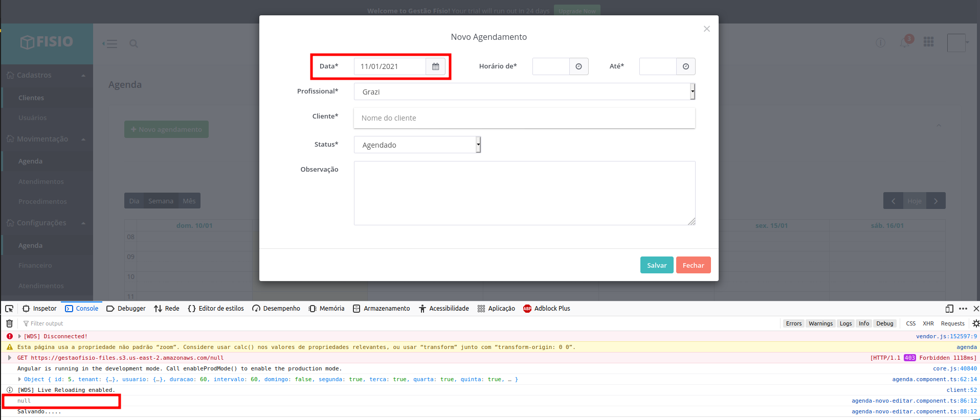
Task: Click the search magnifier icon
Action: pos(133,44)
